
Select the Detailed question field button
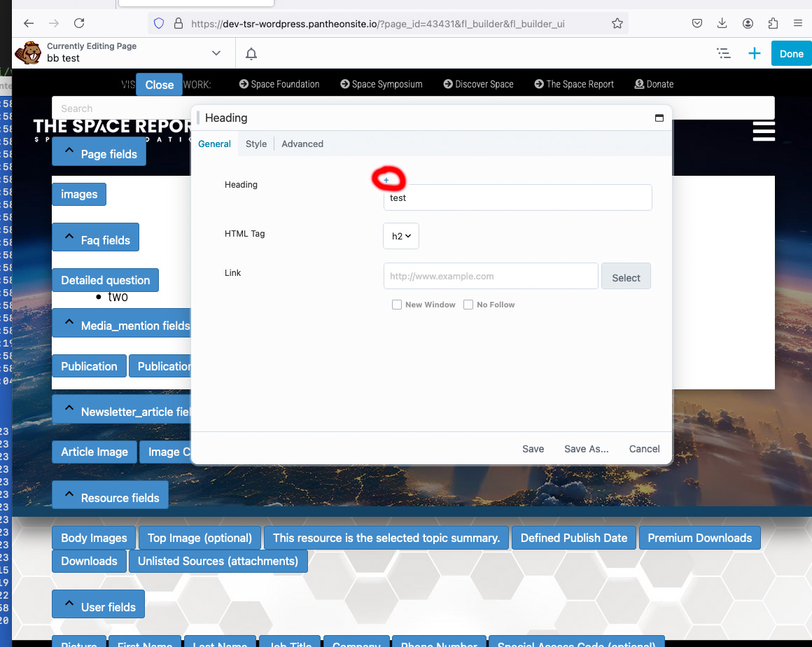point(106,280)
